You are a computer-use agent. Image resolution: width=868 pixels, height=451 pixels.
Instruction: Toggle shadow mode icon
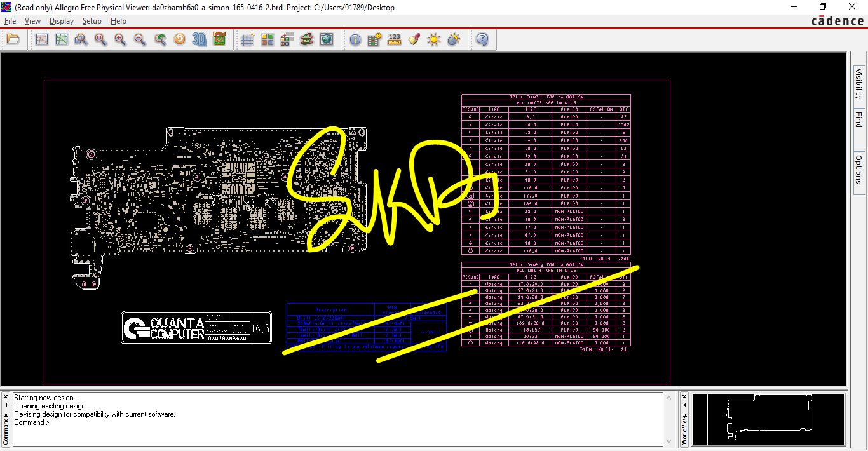287,39
